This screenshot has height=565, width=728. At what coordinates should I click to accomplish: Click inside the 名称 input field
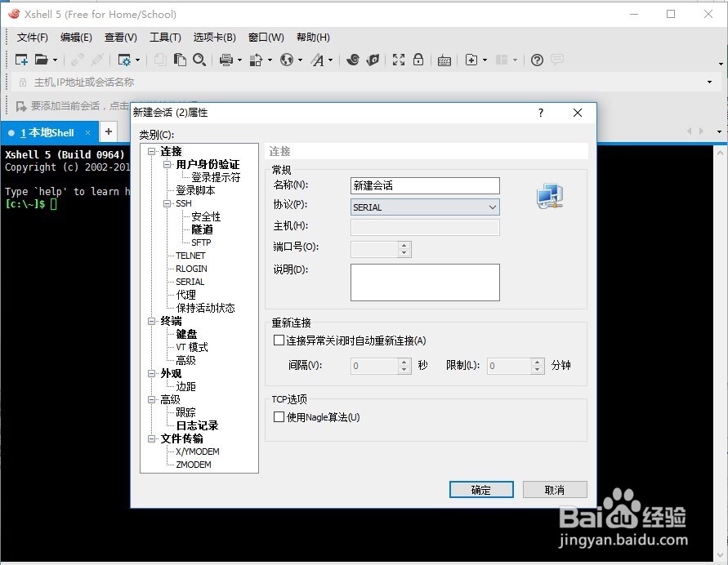tap(425, 185)
